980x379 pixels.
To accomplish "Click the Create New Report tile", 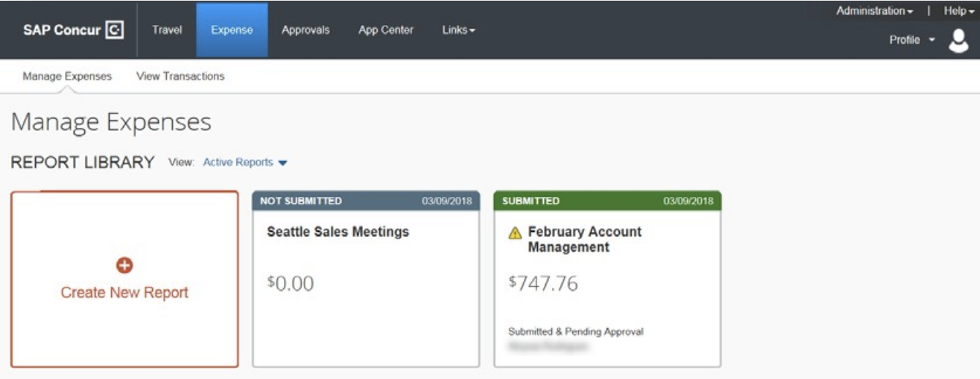I will 124,279.
